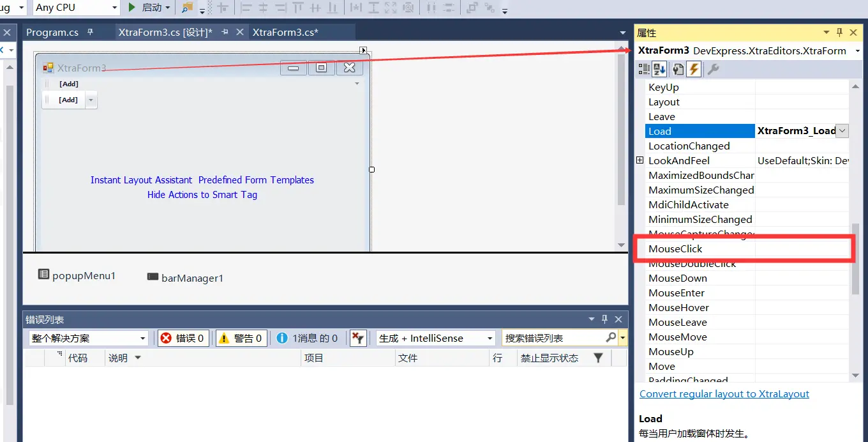Select the MouseDown event row

click(747, 278)
